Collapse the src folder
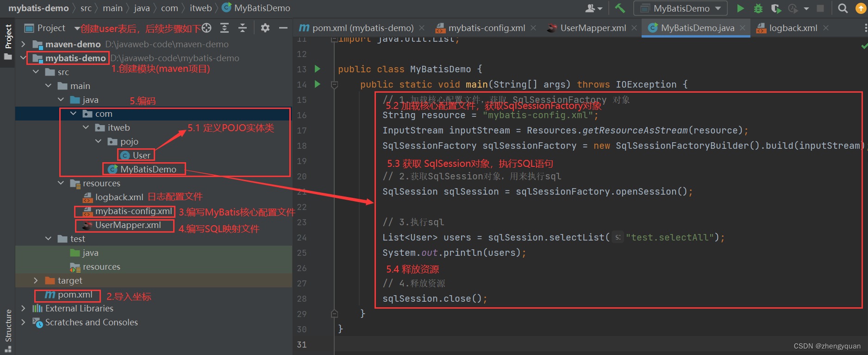This screenshot has width=868, height=355. (x=36, y=72)
